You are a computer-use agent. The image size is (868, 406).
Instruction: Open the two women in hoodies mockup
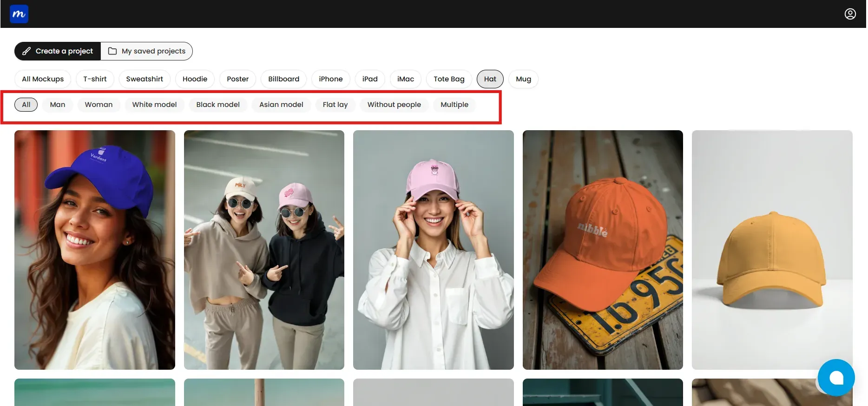tap(264, 250)
